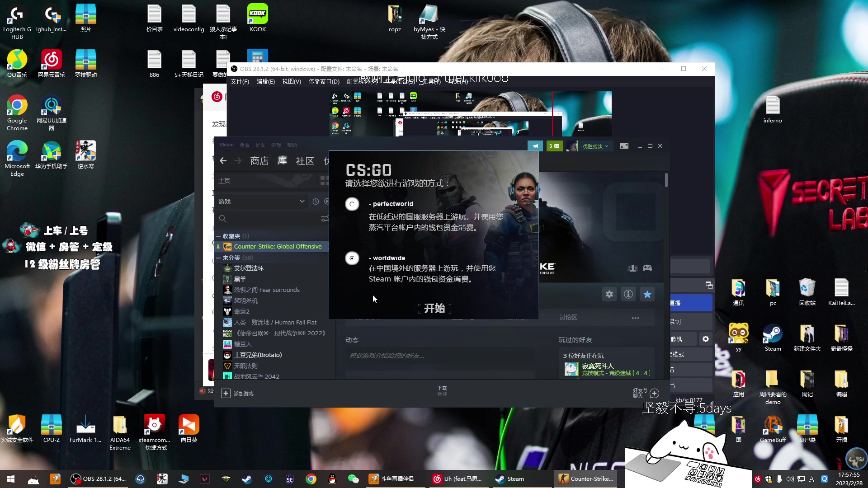Open Google Chrome from the taskbar
868x488 pixels.
click(311, 479)
